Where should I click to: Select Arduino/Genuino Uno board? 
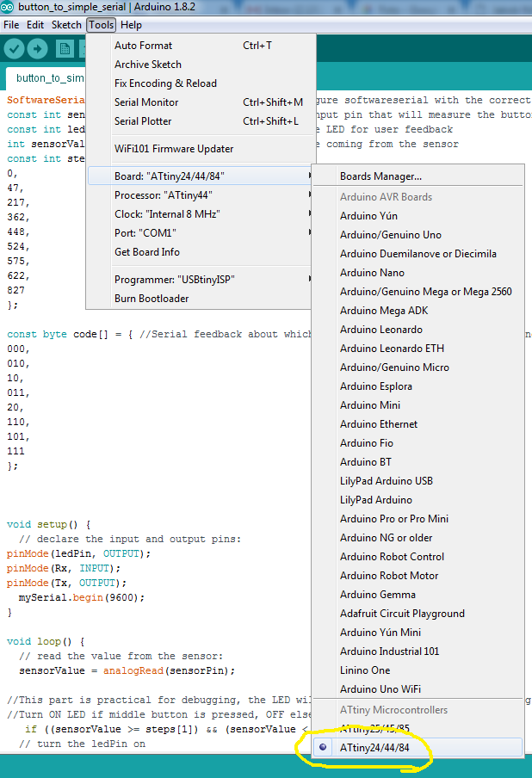[417, 235]
